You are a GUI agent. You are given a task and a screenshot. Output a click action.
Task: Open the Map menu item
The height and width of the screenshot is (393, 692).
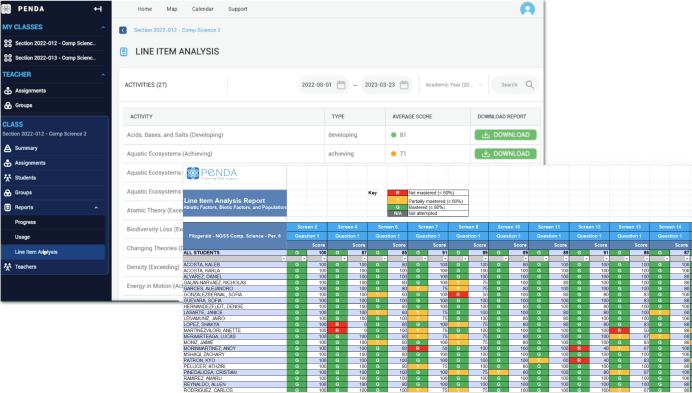(172, 9)
